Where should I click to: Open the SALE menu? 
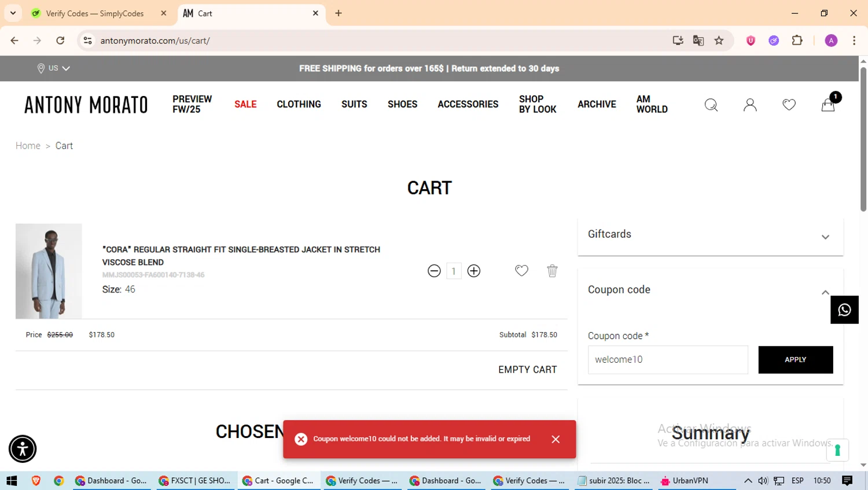click(245, 104)
